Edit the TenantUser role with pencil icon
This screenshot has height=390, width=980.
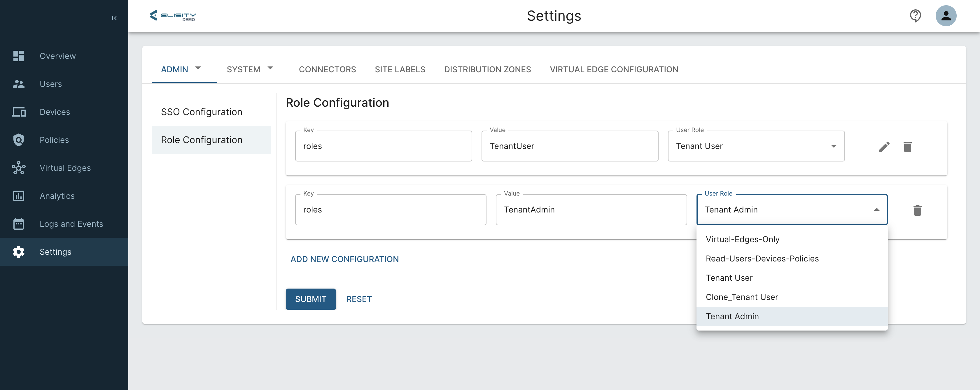pos(884,147)
